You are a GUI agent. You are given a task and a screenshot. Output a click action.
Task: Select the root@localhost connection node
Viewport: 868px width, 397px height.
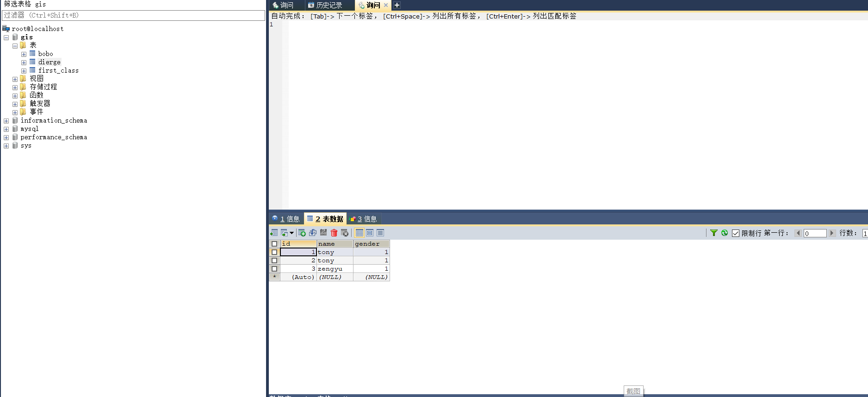pos(37,29)
